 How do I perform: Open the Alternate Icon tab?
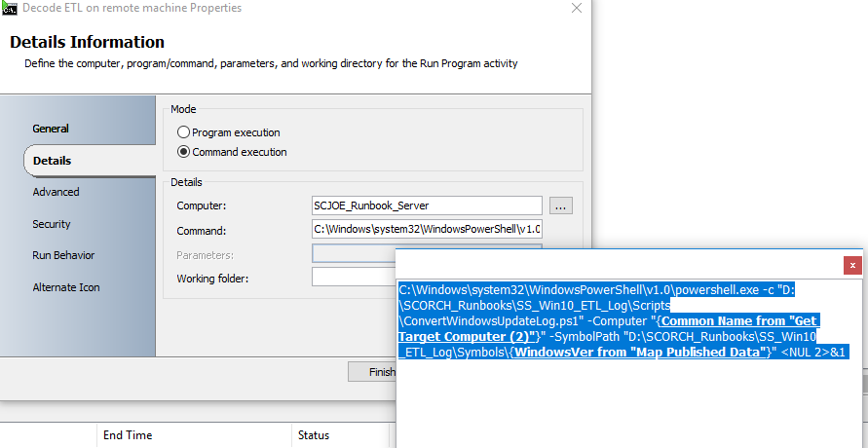pyautogui.click(x=66, y=287)
